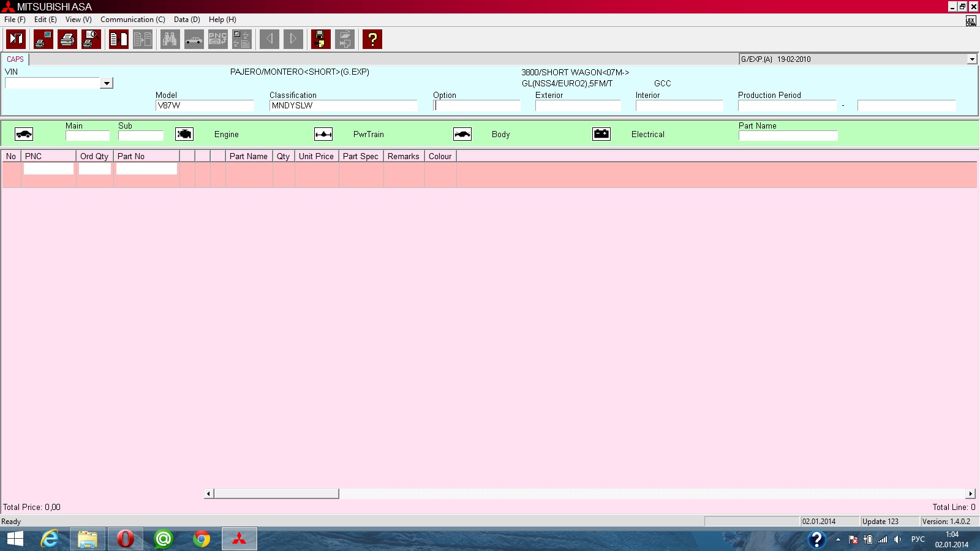Switch to the CAPS tab
Viewport: 980px width, 551px height.
tap(15, 59)
